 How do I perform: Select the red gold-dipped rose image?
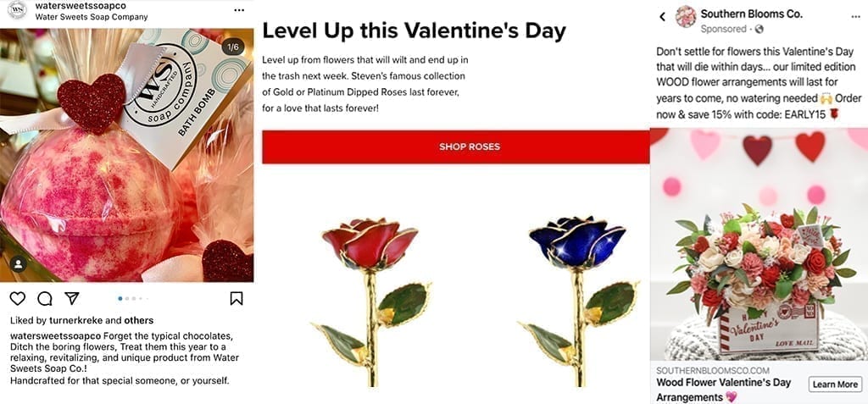coord(365,296)
